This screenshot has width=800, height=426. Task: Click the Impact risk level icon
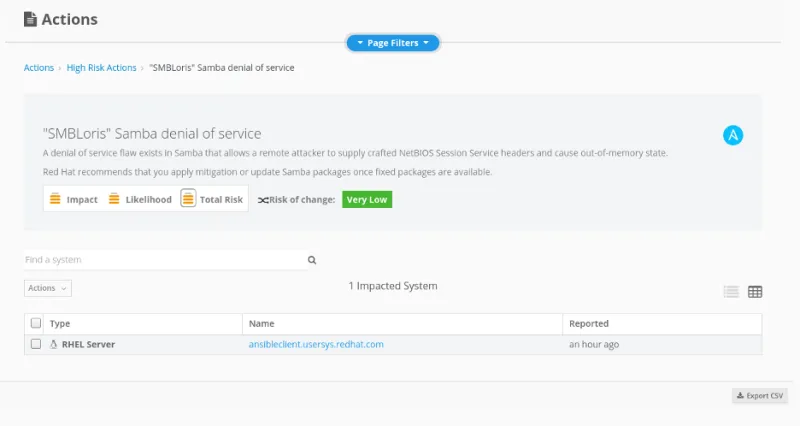[56, 199]
